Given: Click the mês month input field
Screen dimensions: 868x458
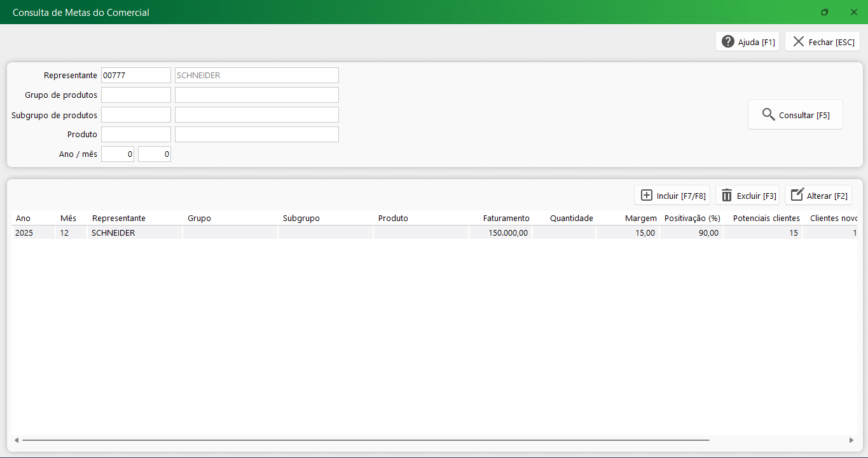Looking at the screenshot, I should 155,154.
